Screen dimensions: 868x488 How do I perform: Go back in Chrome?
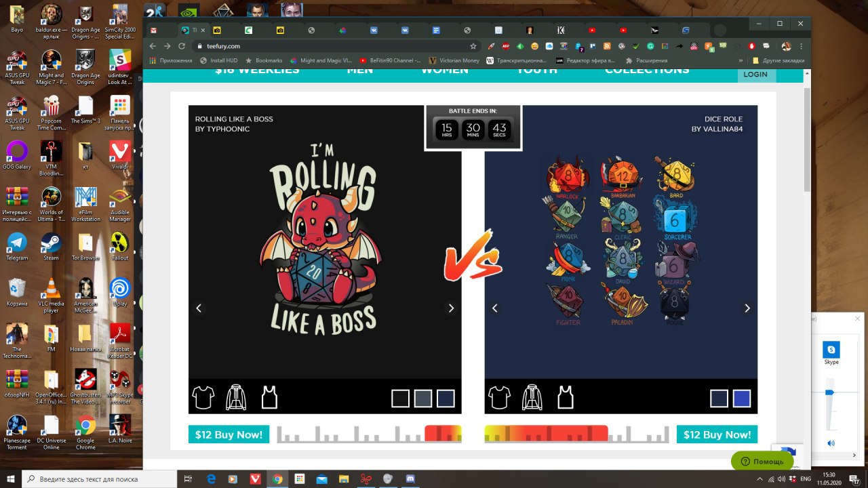click(153, 46)
